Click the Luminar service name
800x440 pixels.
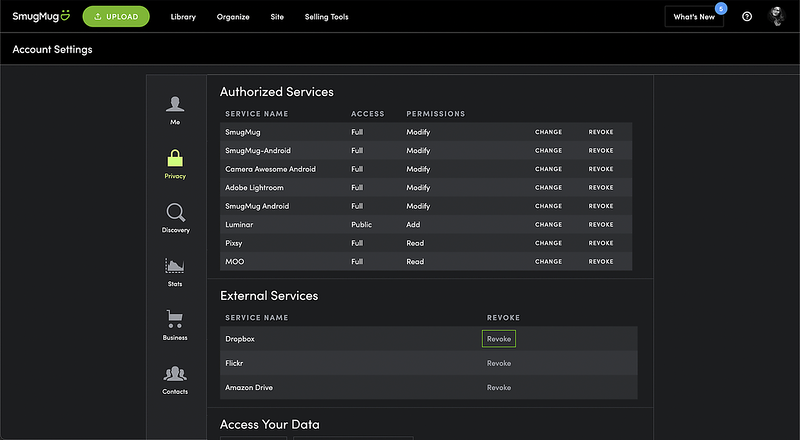pyautogui.click(x=239, y=225)
